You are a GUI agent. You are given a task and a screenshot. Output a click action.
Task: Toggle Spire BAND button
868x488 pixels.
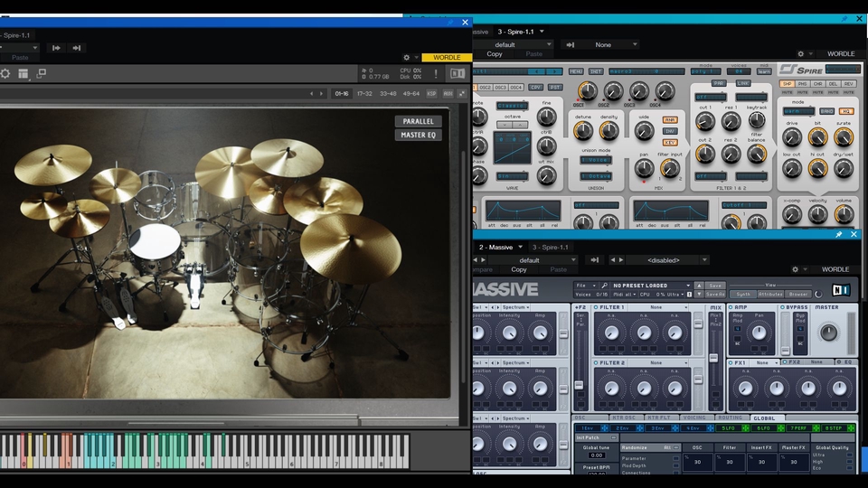tap(827, 111)
